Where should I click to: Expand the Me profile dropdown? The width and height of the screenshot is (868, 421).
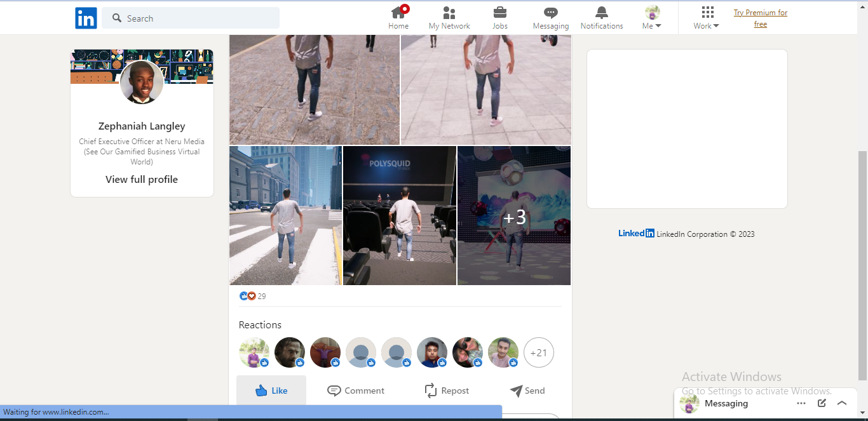[x=652, y=18]
